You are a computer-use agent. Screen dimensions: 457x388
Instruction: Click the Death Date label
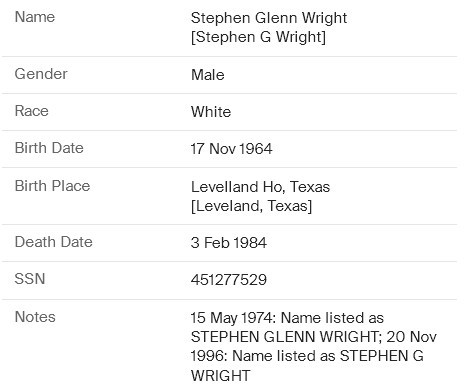(54, 242)
